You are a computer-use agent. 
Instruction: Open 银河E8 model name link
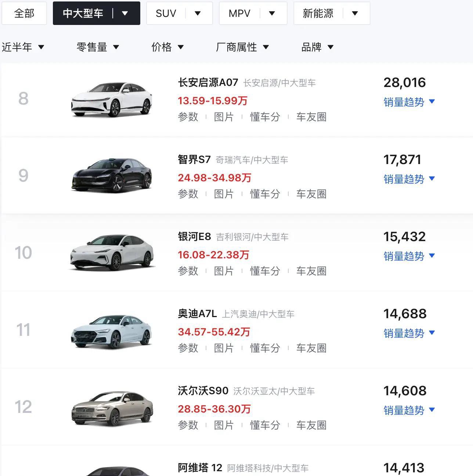click(x=194, y=237)
